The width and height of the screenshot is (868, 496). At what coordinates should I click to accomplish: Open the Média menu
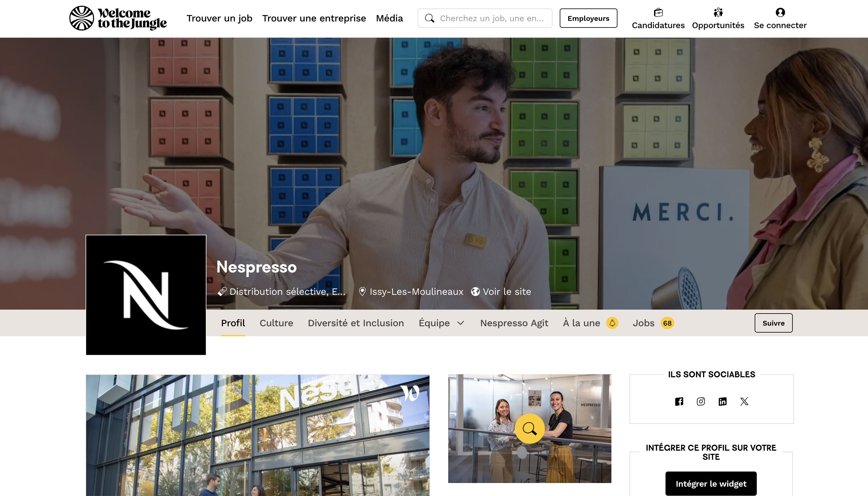click(389, 18)
